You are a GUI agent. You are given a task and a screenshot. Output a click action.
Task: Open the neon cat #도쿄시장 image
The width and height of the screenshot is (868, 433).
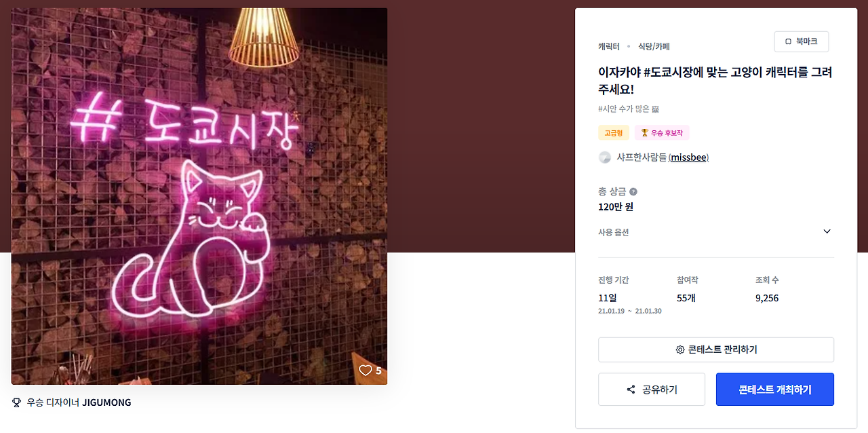point(199,196)
